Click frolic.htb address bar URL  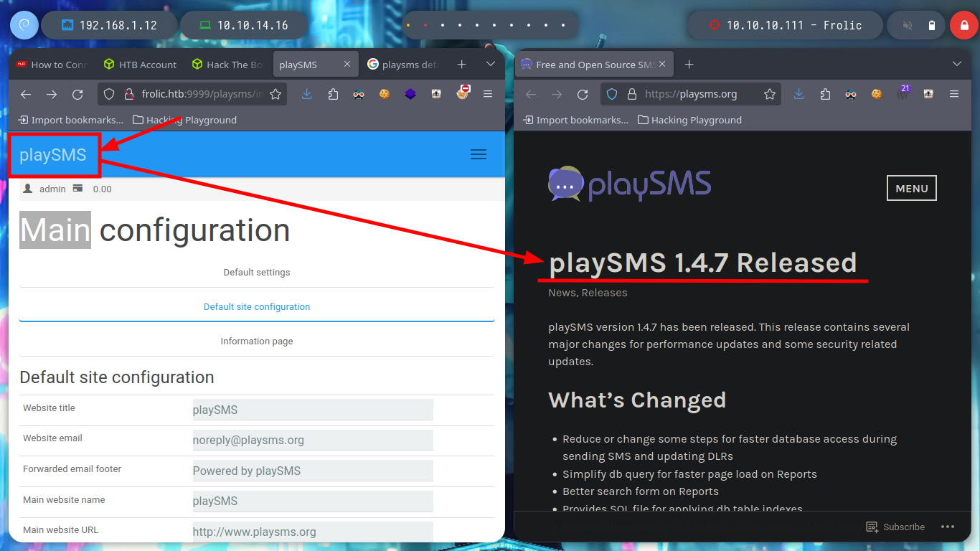click(x=203, y=94)
